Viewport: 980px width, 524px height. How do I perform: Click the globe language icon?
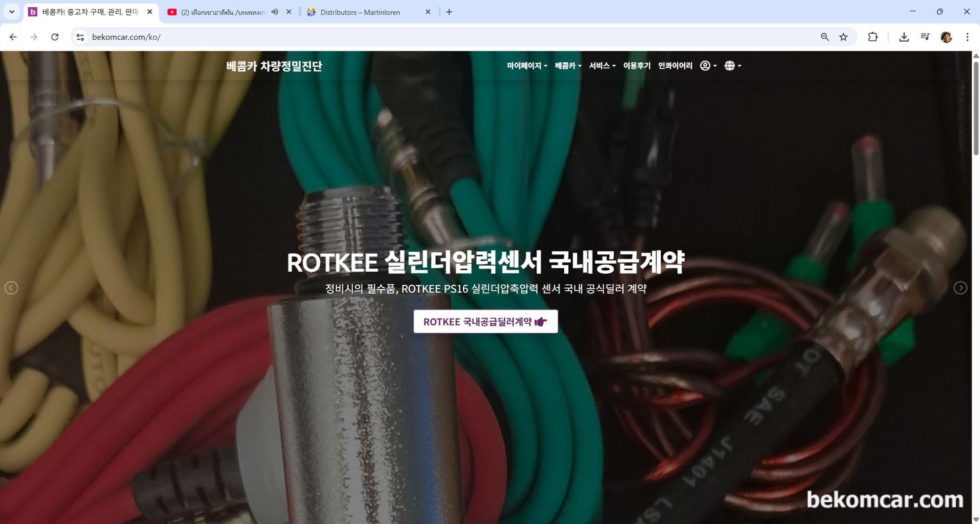729,66
